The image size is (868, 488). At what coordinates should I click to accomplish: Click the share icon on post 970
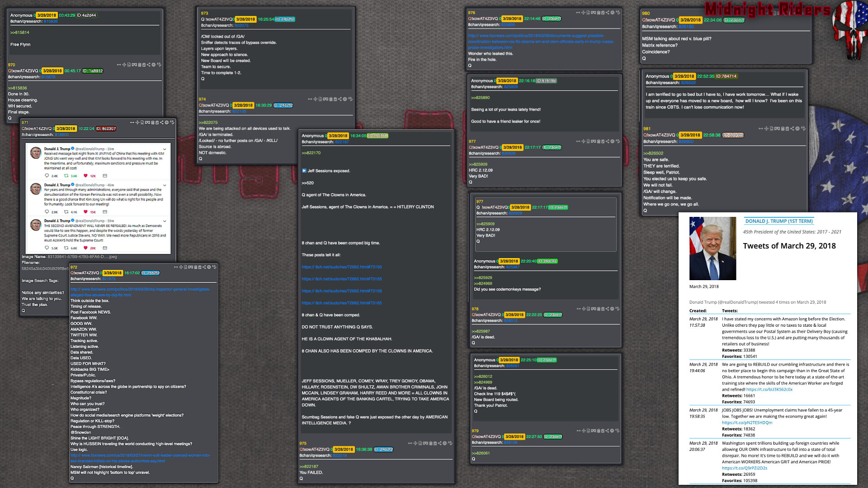(149, 65)
